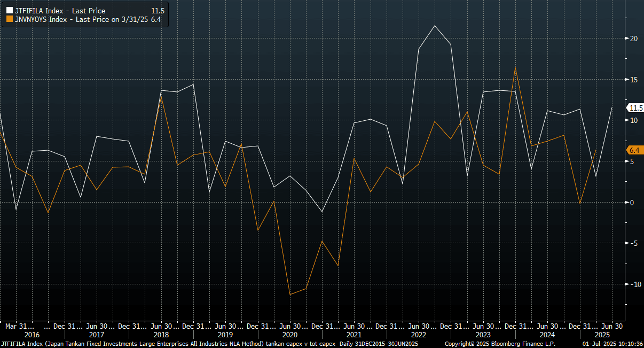This screenshot has height=348, width=644.
Task: Click the 11.5 value in the JTFIFILA legend row
Action: (x=158, y=11)
